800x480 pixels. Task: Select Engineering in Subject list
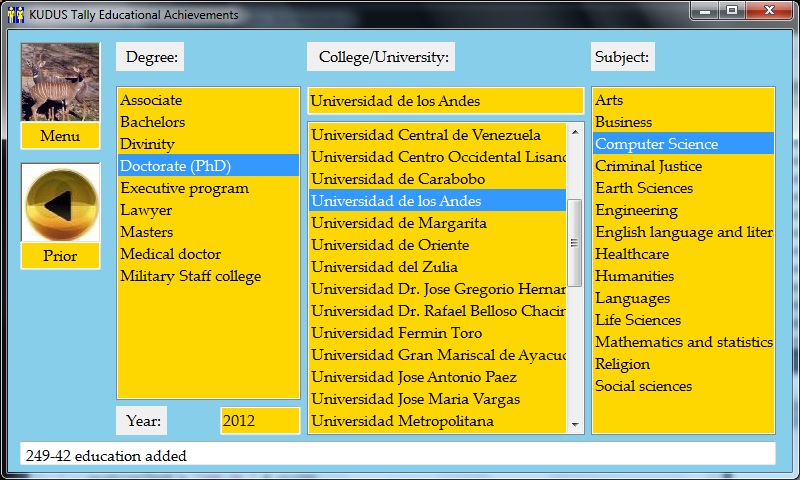click(636, 210)
